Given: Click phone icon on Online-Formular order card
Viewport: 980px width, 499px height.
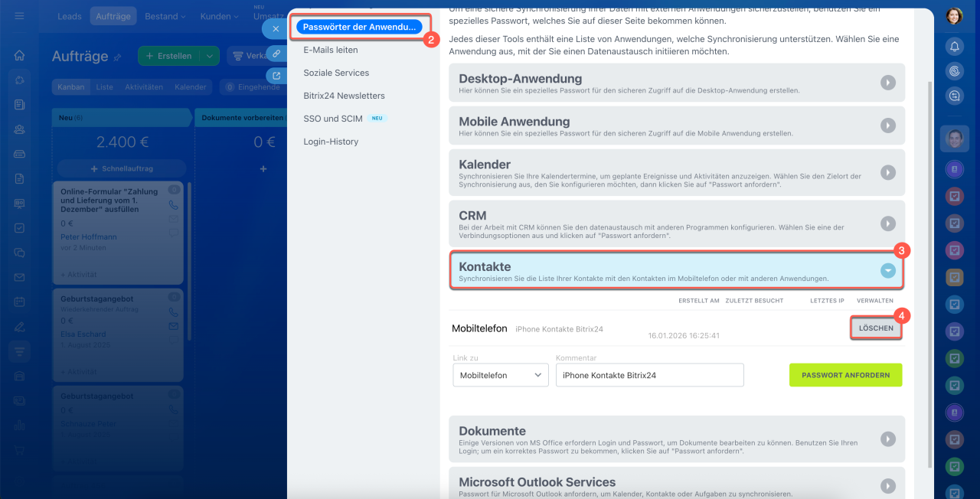Looking at the screenshot, I should 173,205.
